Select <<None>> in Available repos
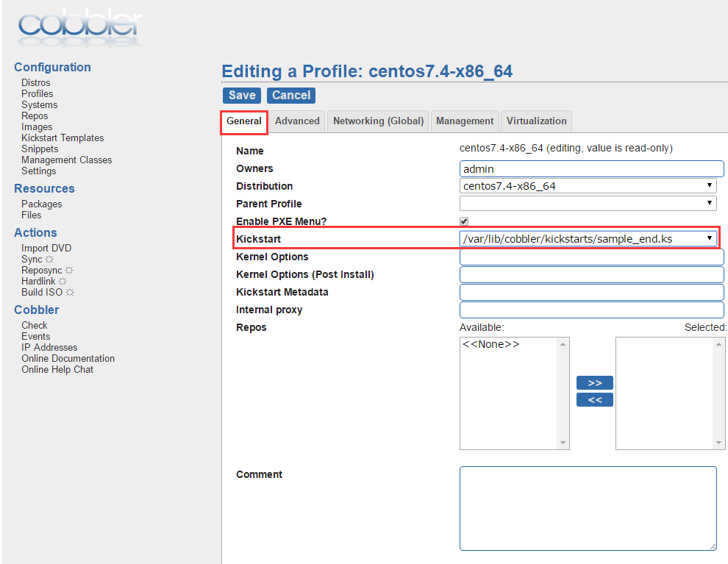Image resolution: width=728 pixels, height=564 pixels. pos(490,344)
